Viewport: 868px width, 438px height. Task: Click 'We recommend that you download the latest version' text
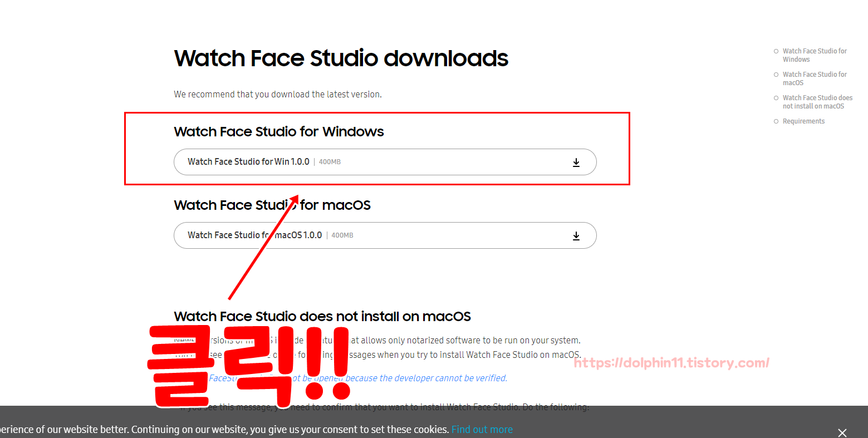(278, 95)
